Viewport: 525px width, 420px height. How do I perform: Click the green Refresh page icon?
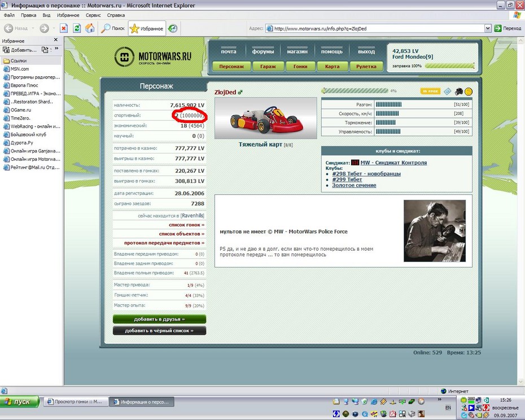point(77,28)
